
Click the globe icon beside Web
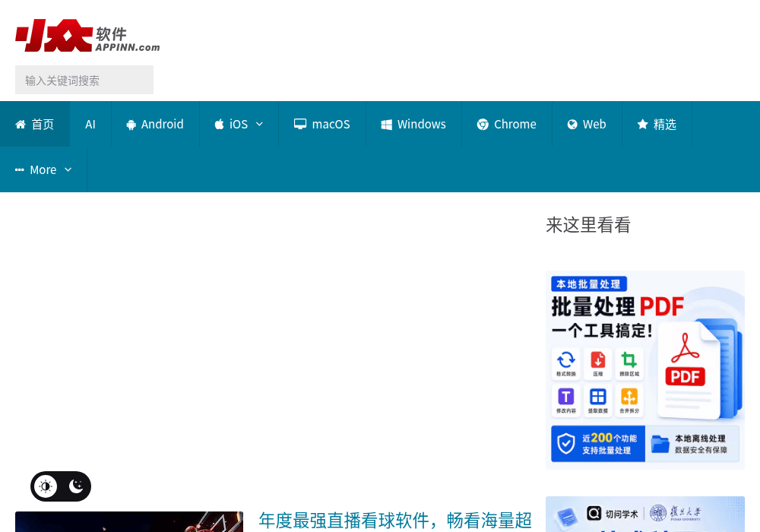(572, 125)
